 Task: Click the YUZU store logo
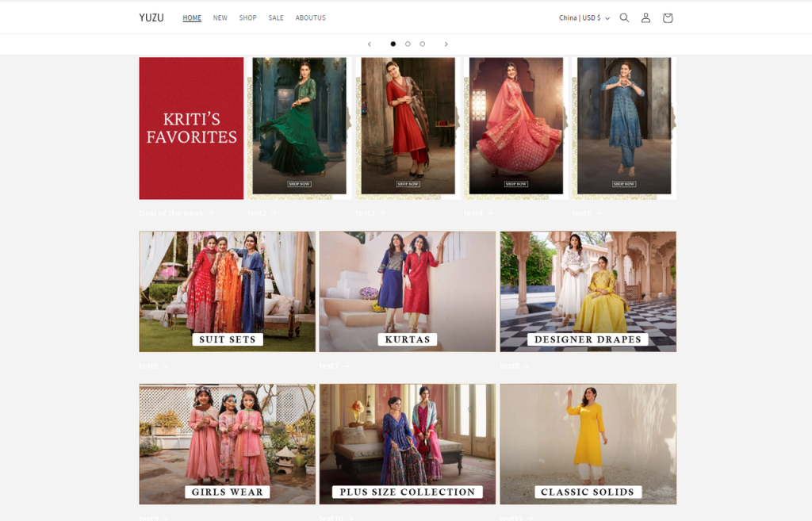151,17
